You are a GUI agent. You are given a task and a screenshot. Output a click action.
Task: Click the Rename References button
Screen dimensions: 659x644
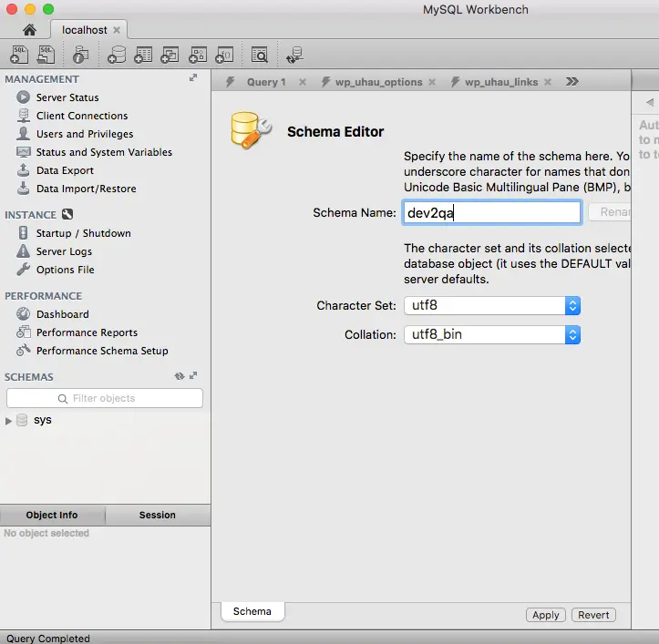(x=610, y=212)
